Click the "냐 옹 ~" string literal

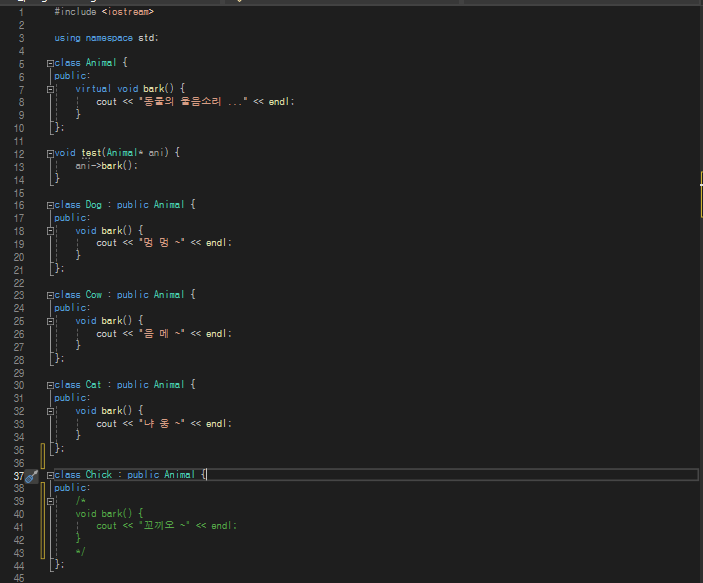162,423
